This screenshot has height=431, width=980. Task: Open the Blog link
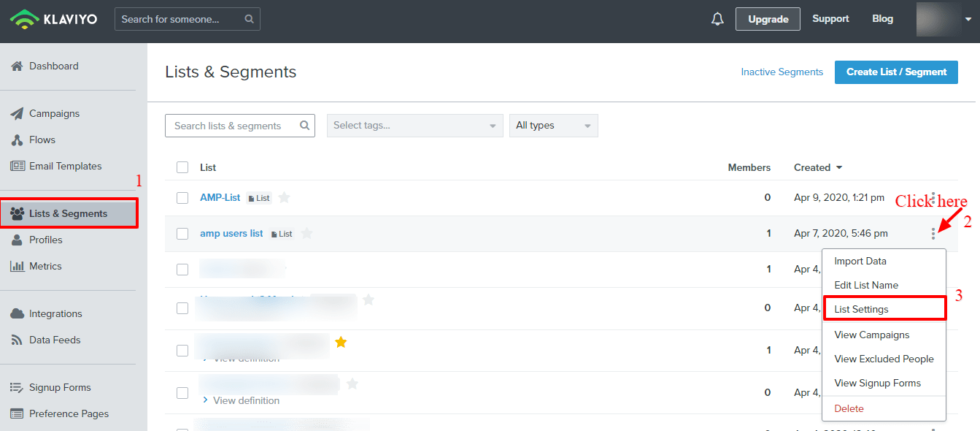(x=882, y=19)
